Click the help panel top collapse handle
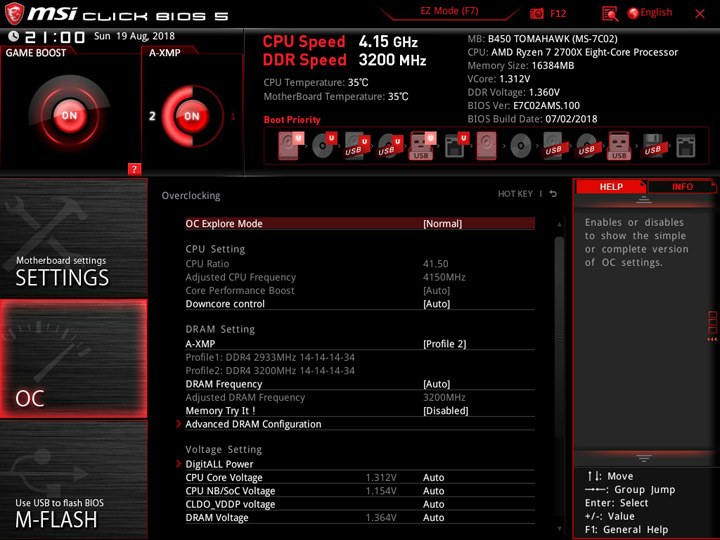Screen dimensions: 720x540 coord(644,200)
